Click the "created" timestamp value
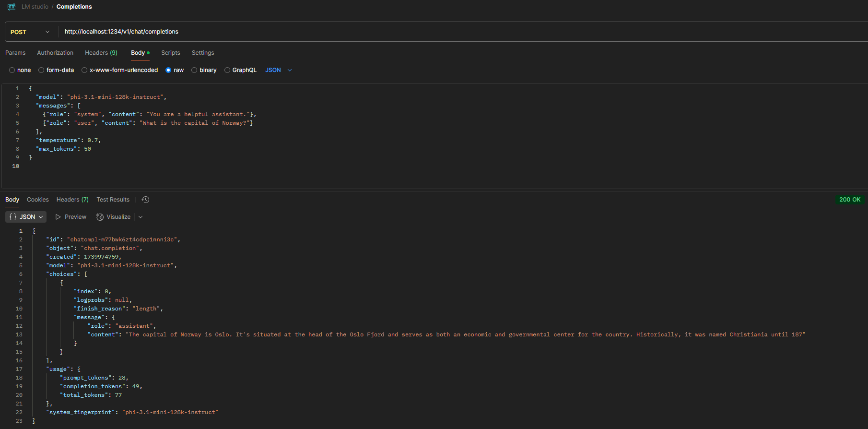868x429 pixels. click(101, 257)
